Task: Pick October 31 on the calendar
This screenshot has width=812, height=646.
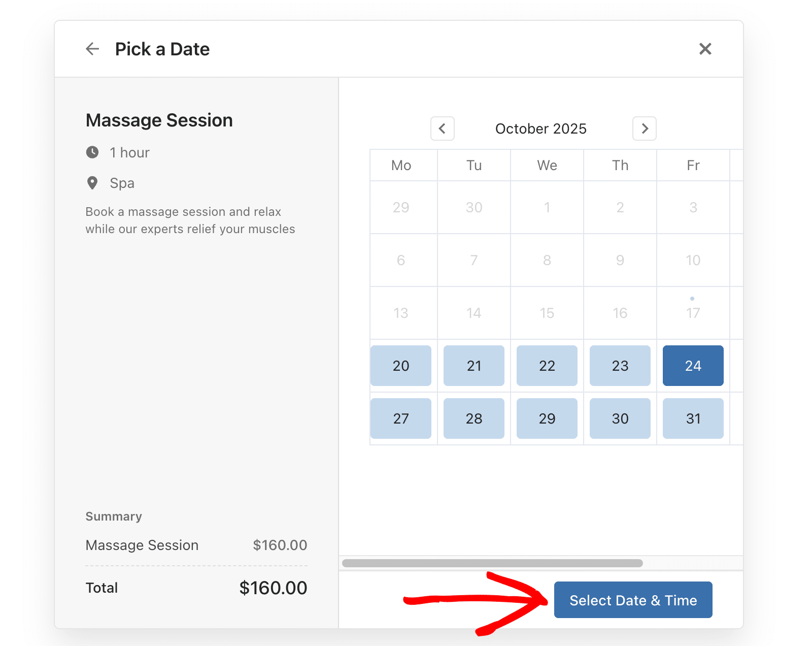Action: pos(693,418)
